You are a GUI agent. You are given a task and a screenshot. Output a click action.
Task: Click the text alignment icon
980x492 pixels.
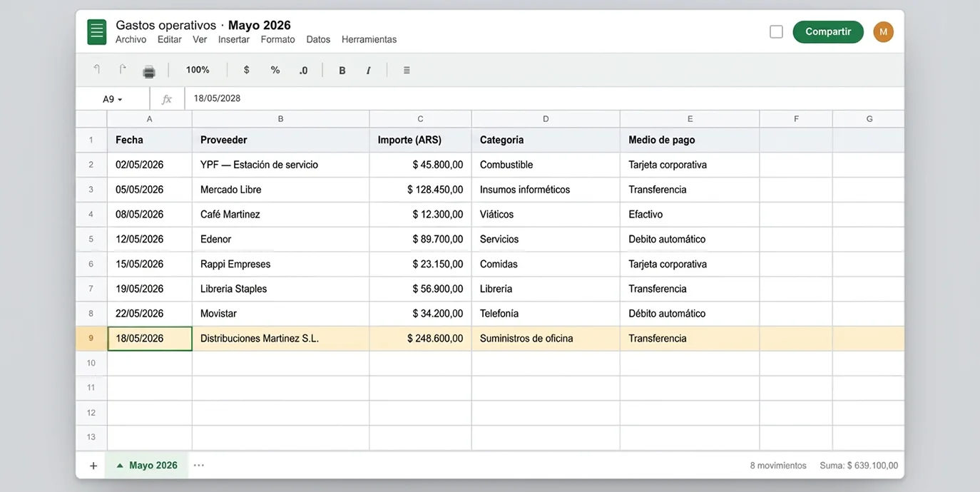pos(407,70)
